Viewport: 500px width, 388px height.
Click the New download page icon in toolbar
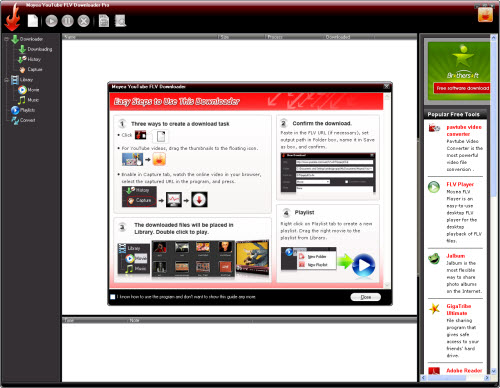point(33,21)
